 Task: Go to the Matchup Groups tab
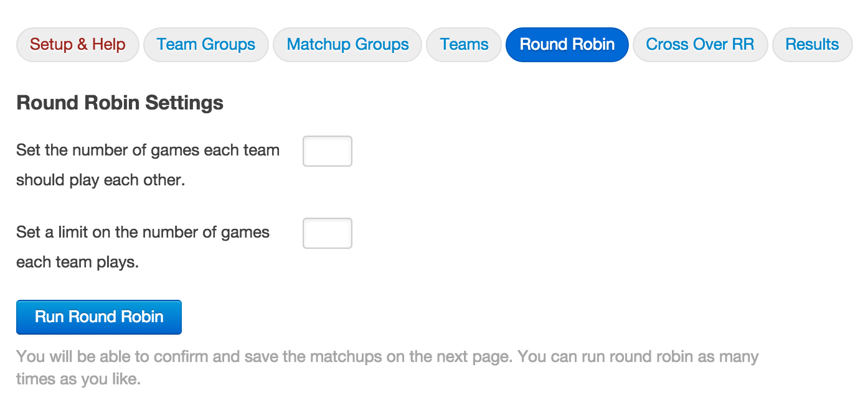point(347,45)
